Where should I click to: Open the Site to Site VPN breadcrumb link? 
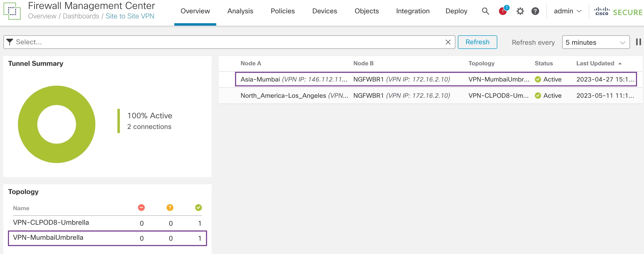click(x=130, y=16)
